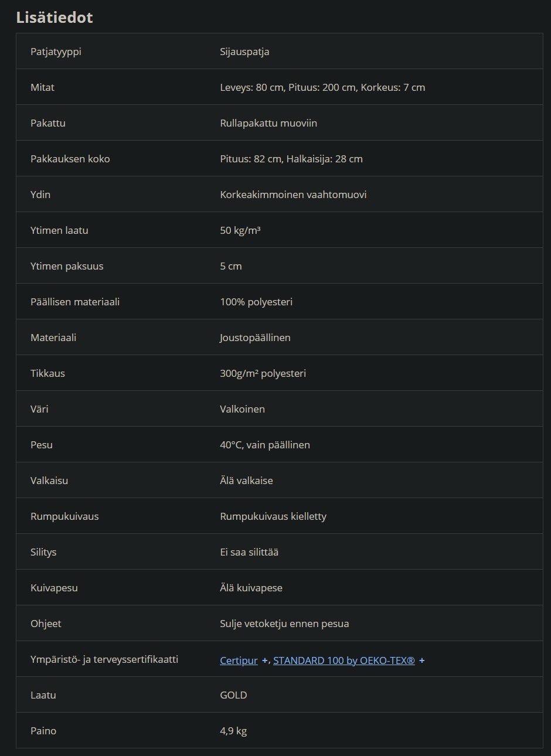The height and width of the screenshot is (756, 551).
Task: Click the Lisätiedot heading
Action: point(55,18)
